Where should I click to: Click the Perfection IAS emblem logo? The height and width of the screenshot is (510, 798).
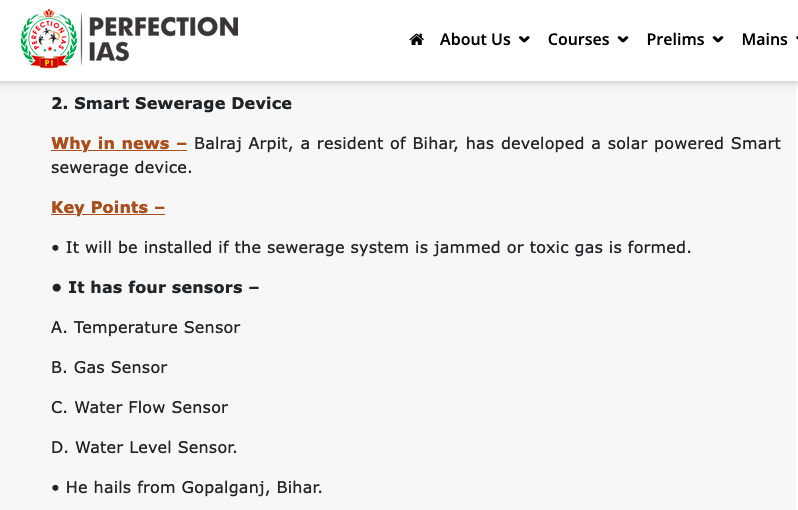[49, 38]
